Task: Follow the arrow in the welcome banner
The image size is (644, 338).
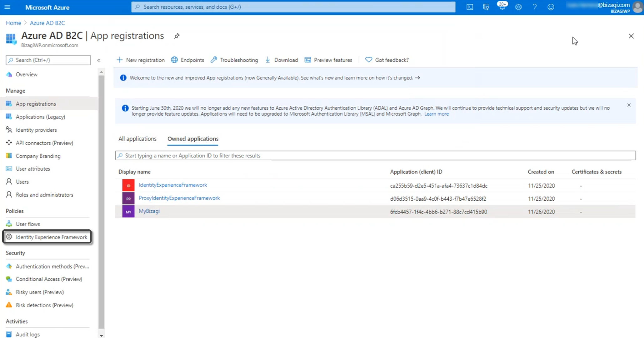Action: 417,78
